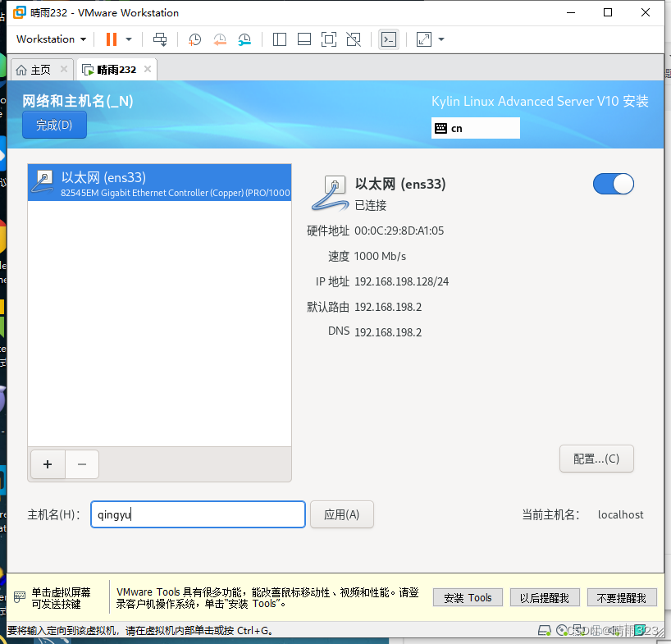Click the 应用(A) apply button
671x644 pixels.
pos(341,514)
